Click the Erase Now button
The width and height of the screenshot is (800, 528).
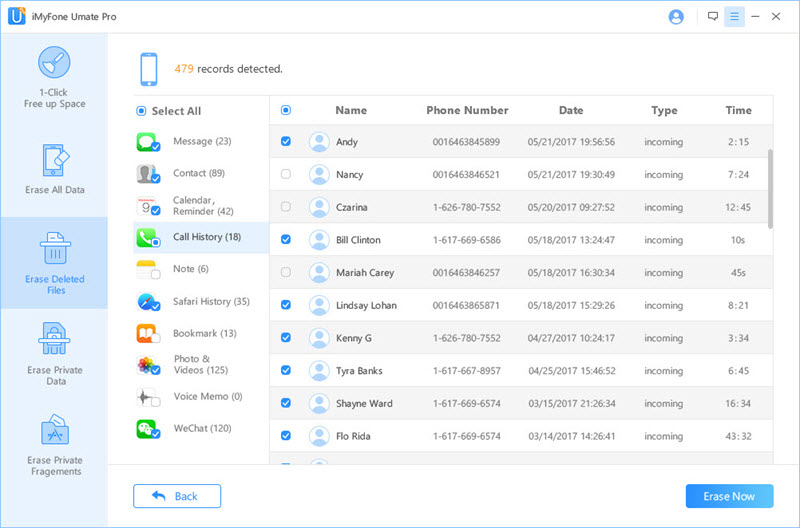[x=729, y=496]
